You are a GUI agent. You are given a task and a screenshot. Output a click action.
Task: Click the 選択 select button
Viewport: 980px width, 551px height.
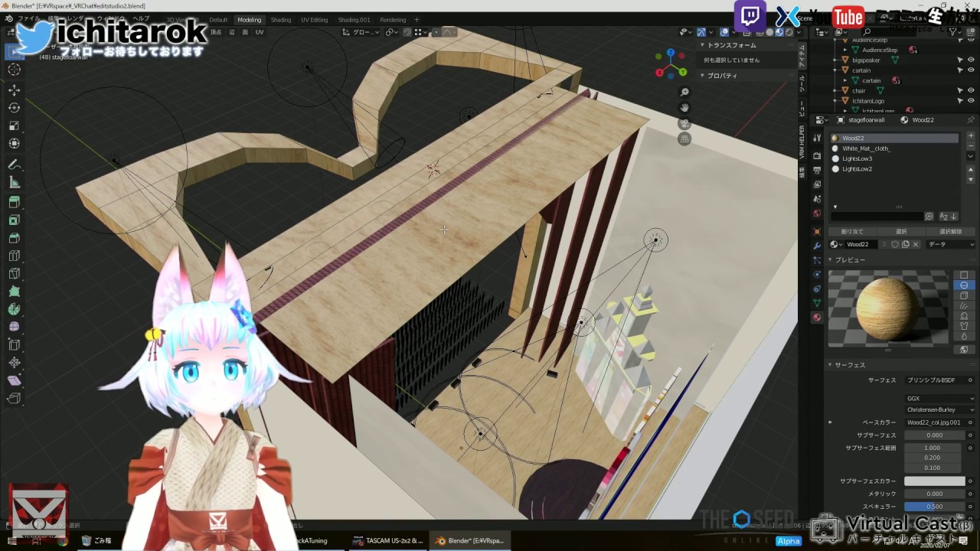point(901,231)
